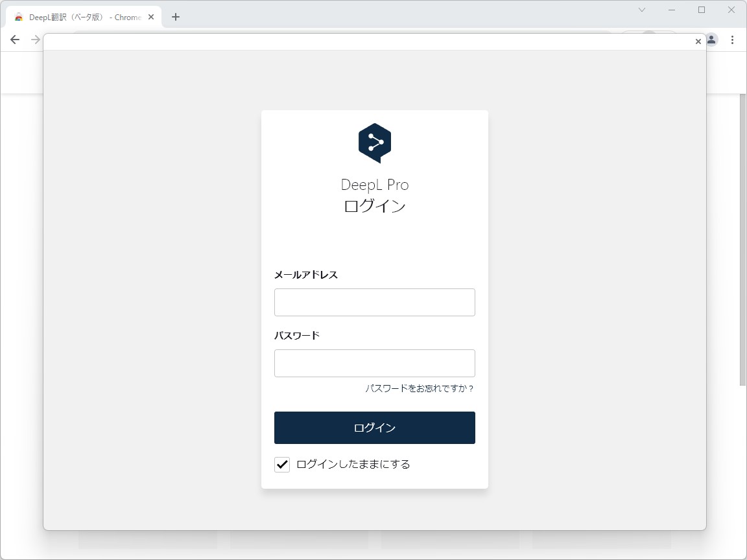Screen dimensions: 747x560
Task: Click the DeepL Pro ログイン heading area
Action: tap(375, 194)
